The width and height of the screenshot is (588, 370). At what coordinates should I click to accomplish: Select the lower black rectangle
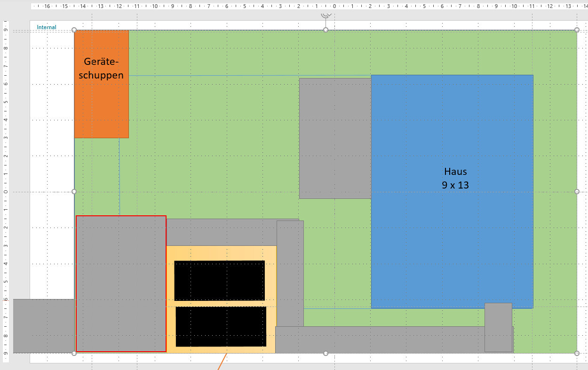pyautogui.click(x=221, y=326)
